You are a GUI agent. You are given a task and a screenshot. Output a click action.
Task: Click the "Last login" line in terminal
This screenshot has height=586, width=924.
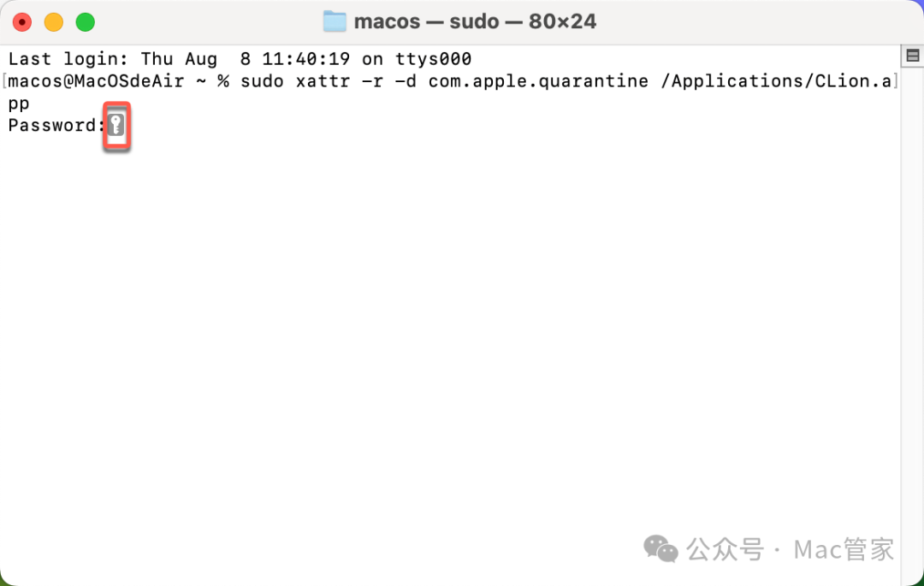pyautogui.click(x=240, y=59)
